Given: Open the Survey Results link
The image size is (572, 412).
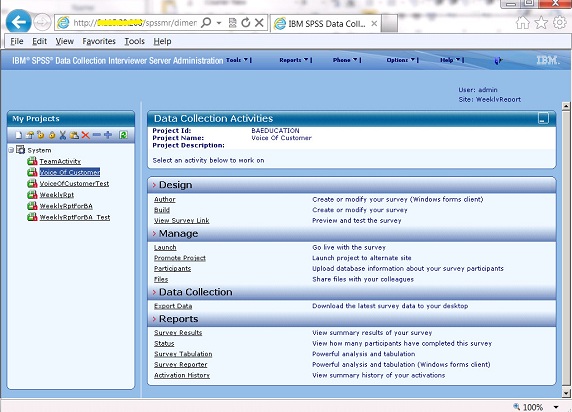Looking at the screenshot, I should (178, 333).
